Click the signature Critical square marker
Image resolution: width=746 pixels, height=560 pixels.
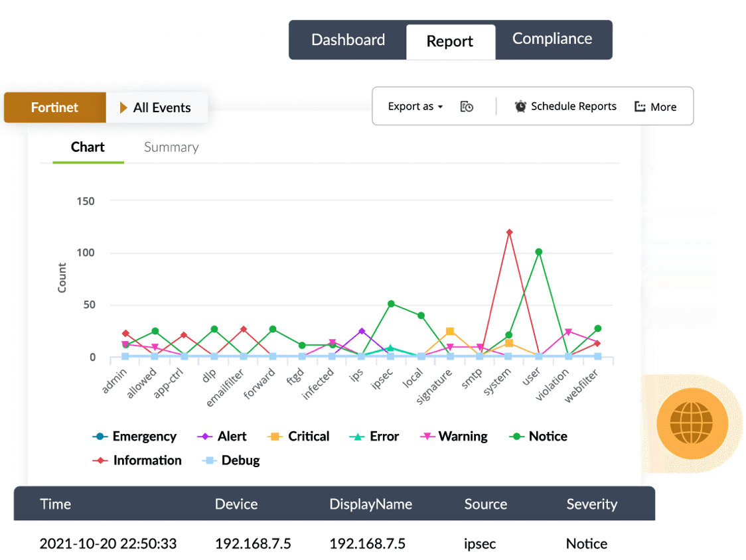450,331
